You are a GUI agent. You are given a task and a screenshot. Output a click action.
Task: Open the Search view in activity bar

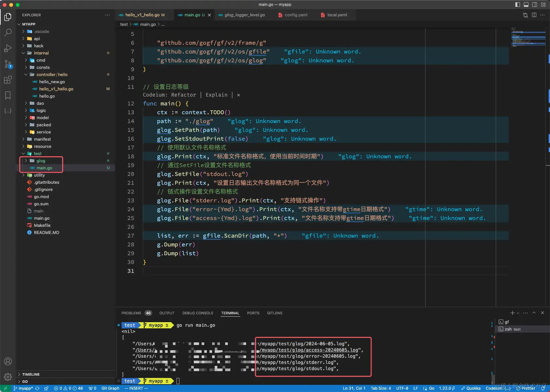8,32
